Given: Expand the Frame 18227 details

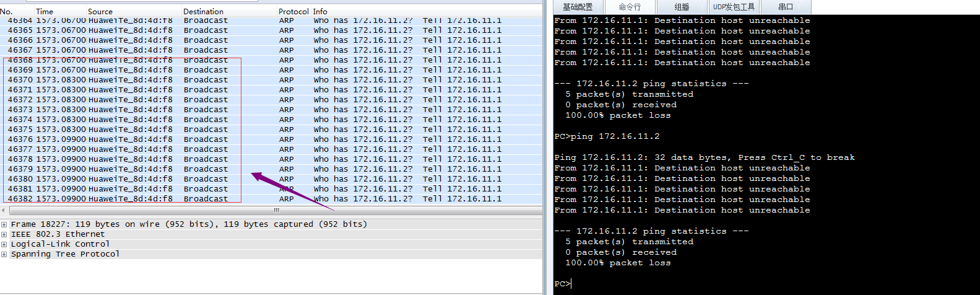Looking at the screenshot, I should click(4, 224).
